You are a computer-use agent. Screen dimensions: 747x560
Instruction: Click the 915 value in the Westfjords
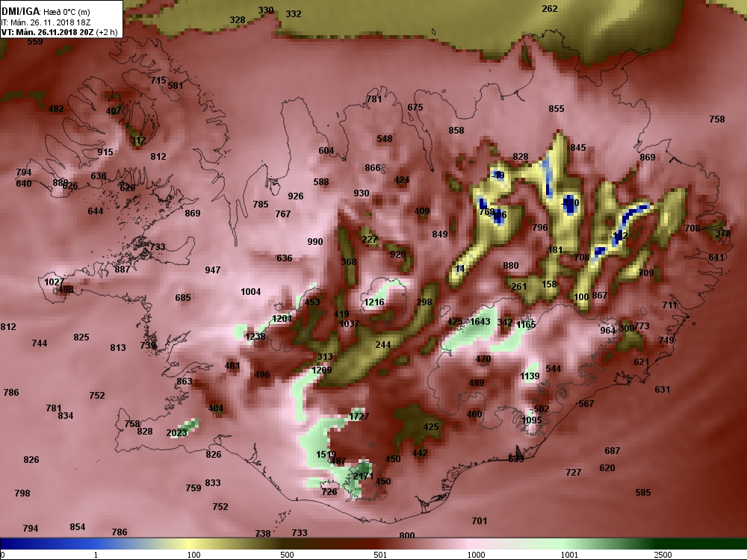(105, 152)
